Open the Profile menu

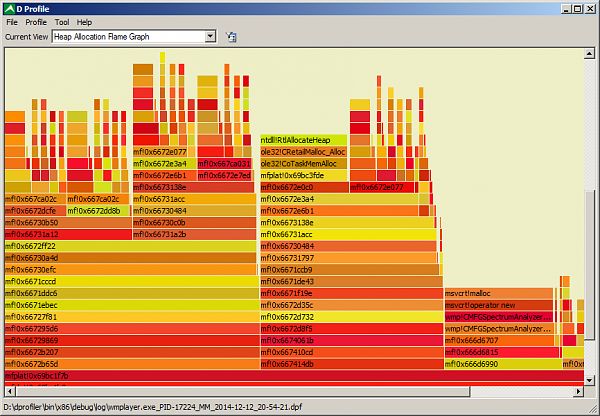[36, 22]
